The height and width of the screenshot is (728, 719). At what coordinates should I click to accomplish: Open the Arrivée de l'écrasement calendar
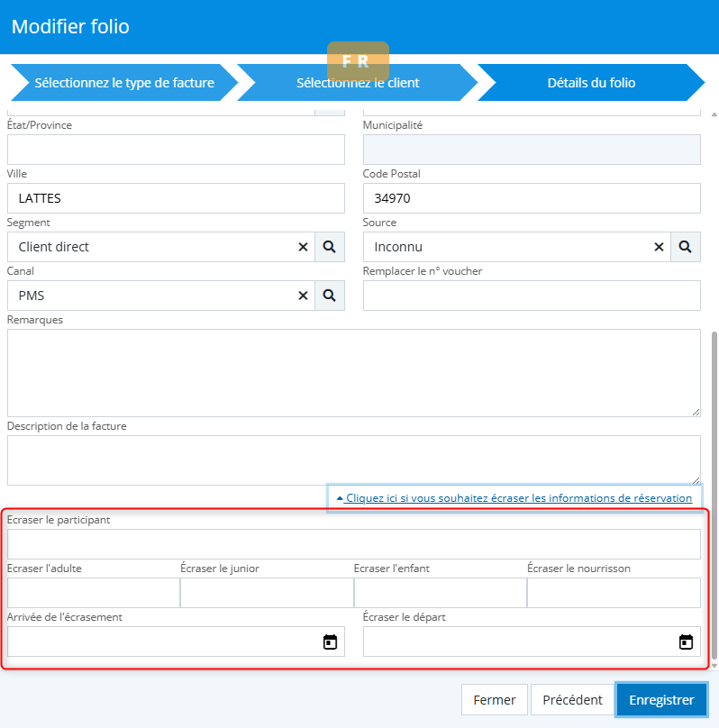pos(330,642)
